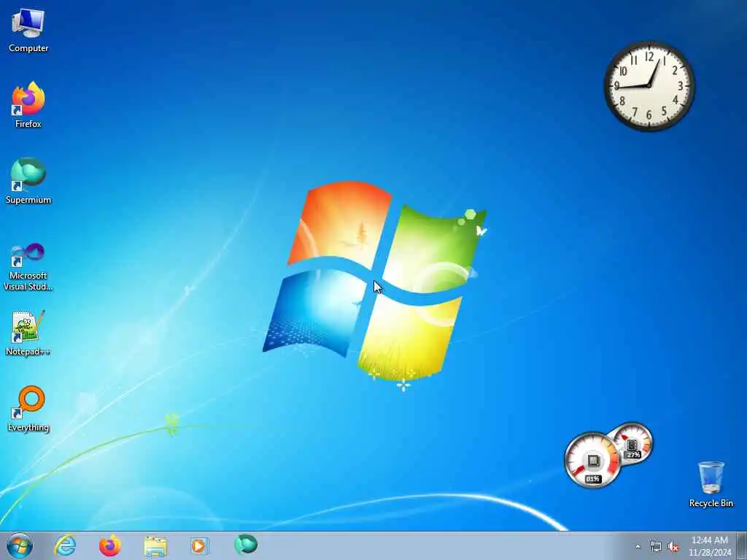Click the analog clock gadget
This screenshot has height=560, width=747.
pyautogui.click(x=649, y=86)
